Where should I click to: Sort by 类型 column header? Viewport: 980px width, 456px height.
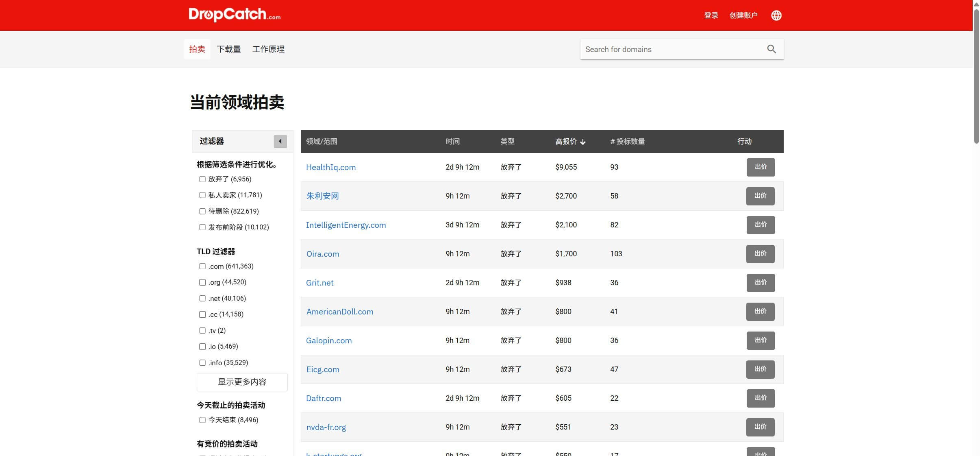point(507,142)
